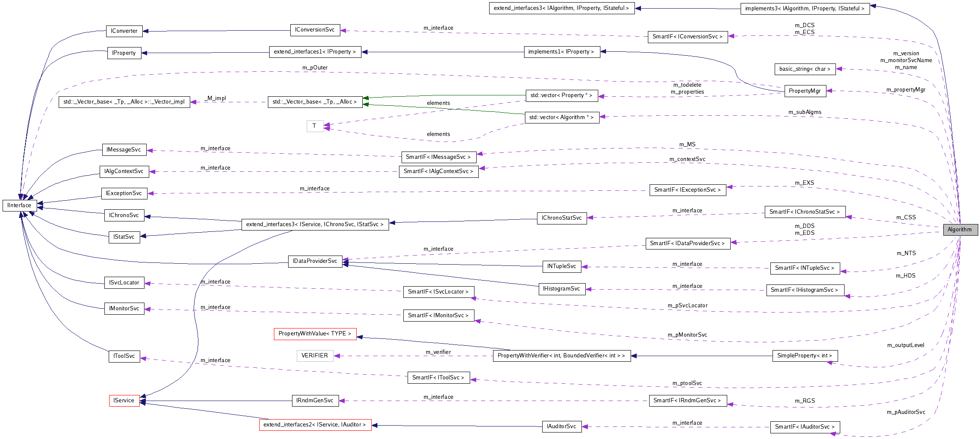
Task: Open the SimpleProperty< int > node
Action: (804, 356)
